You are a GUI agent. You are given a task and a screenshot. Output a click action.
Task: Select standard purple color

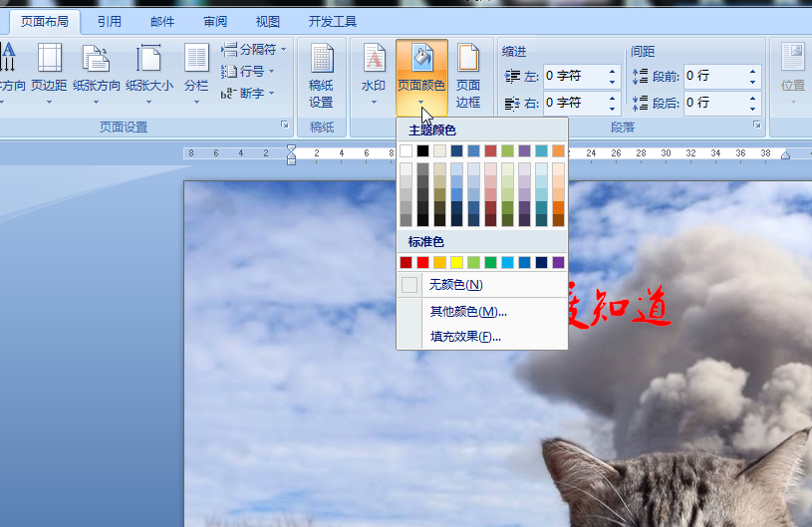[x=558, y=262]
